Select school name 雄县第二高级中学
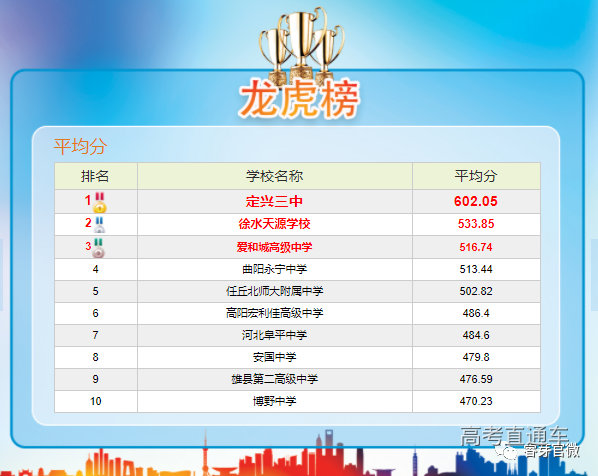Screen dimensions: 598x476 [275, 380]
